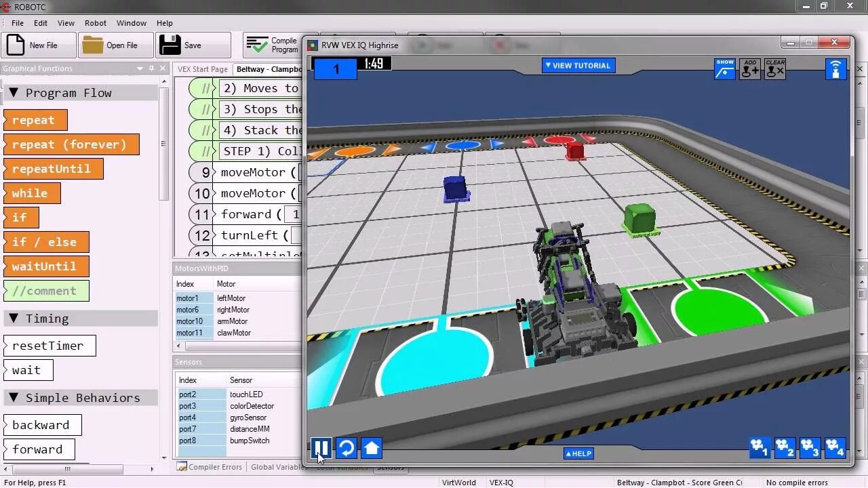Click line 11 forward command
Image resolution: width=868 pixels, height=488 pixels.
click(x=245, y=214)
